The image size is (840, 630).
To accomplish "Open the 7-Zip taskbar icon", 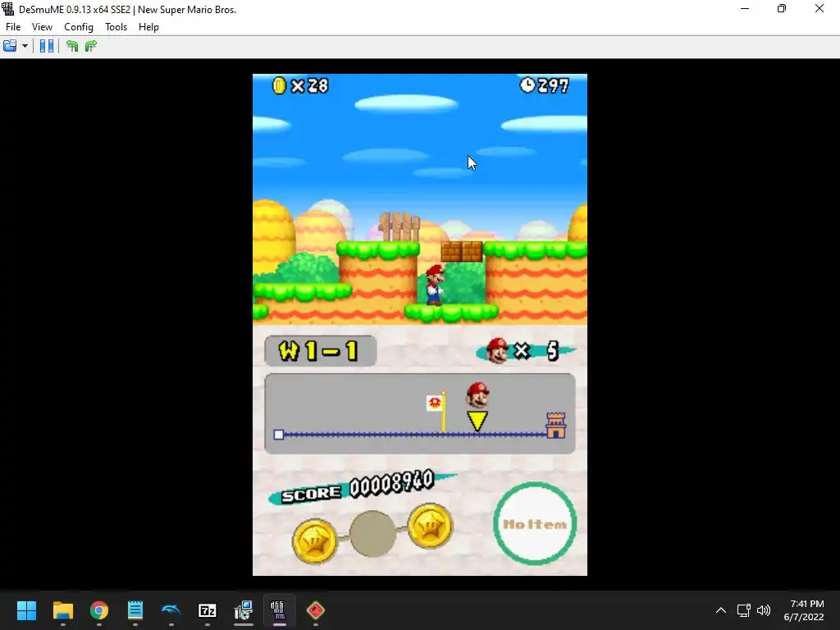I will click(x=208, y=610).
